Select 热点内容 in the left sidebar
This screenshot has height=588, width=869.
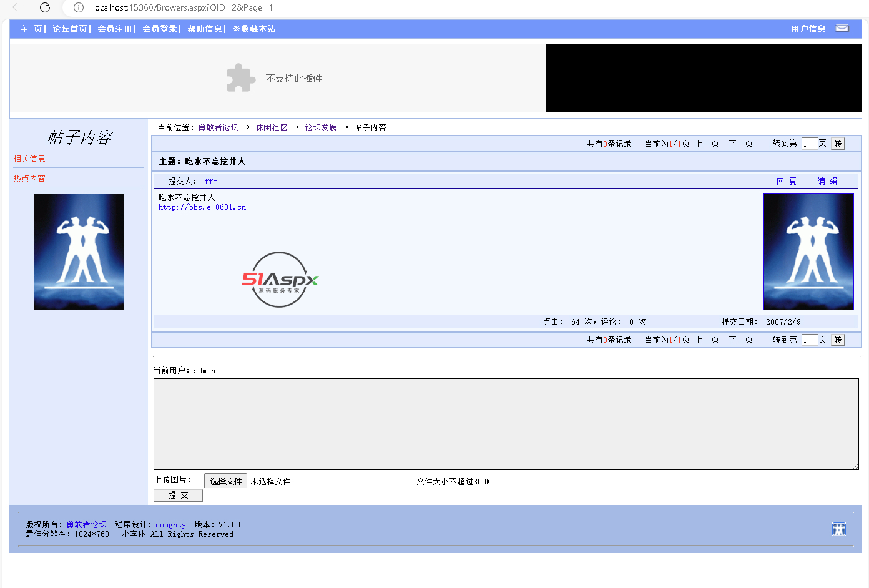(29, 179)
